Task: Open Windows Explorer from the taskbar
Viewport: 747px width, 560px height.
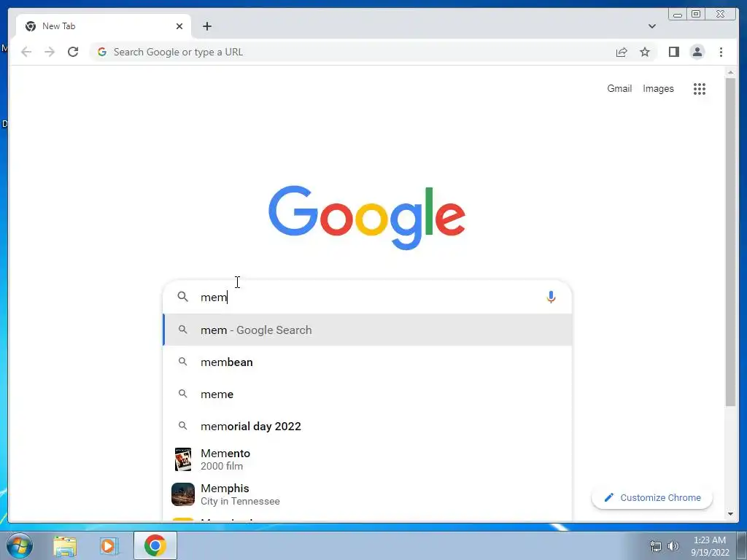Action: (x=65, y=545)
